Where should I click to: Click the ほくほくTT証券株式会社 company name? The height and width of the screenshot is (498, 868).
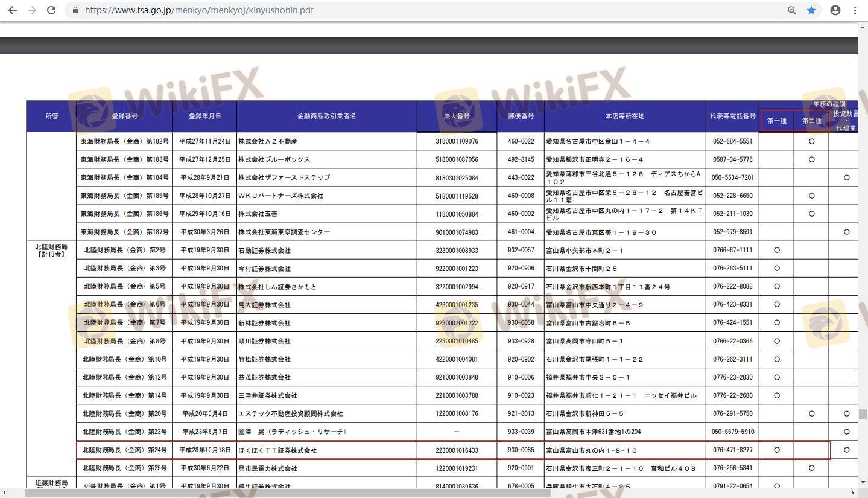tap(277, 450)
